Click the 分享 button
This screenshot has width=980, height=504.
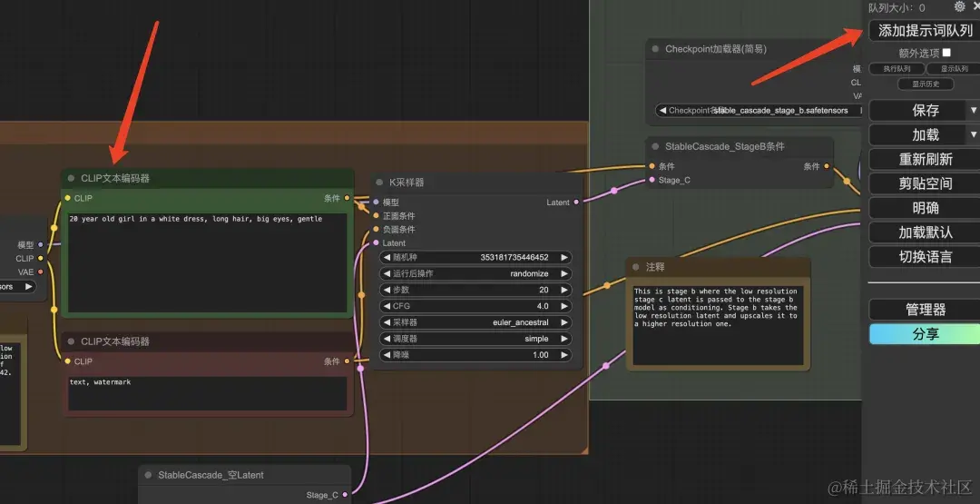(x=925, y=334)
